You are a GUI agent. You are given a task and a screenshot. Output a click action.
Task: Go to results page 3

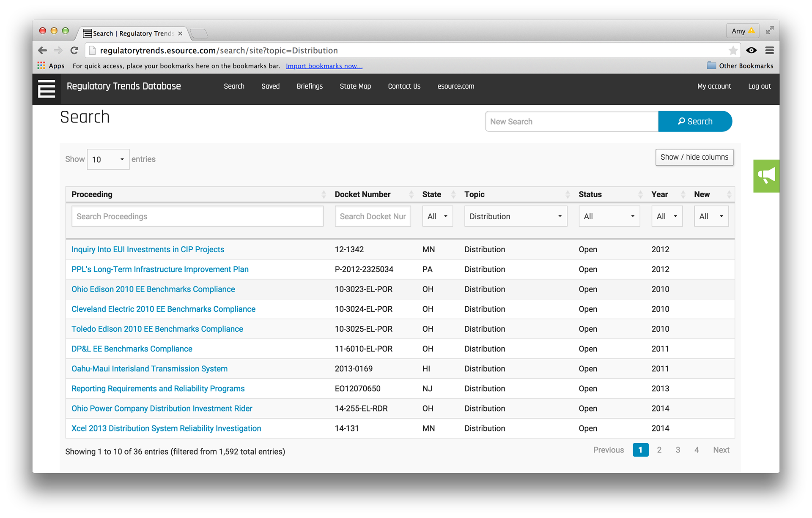pos(678,450)
